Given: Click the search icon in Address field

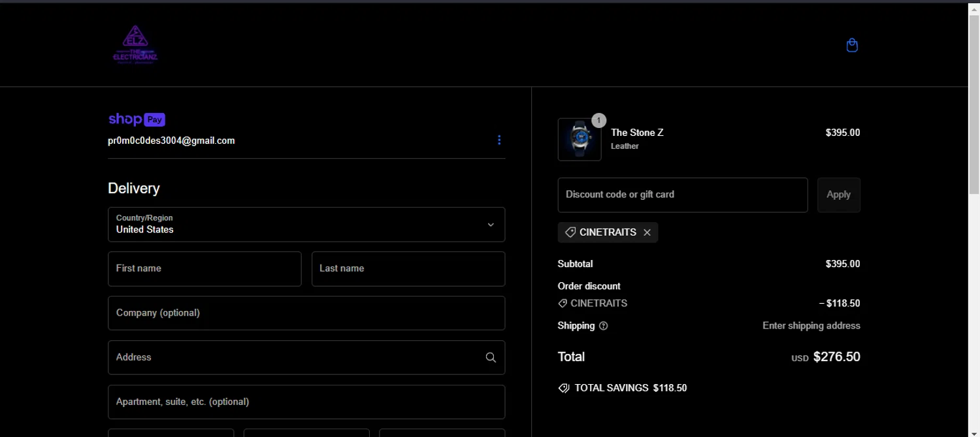Looking at the screenshot, I should pos(491,357).
